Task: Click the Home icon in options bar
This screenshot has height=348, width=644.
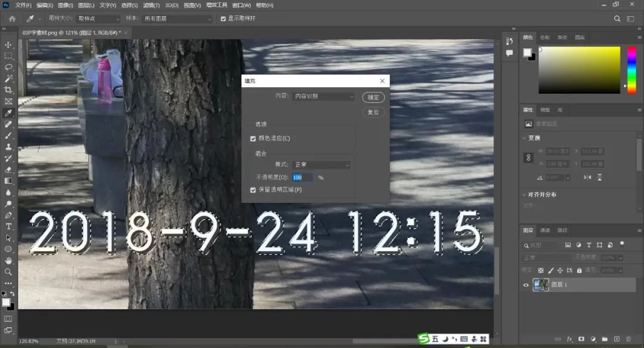Action: click(12, 19)
